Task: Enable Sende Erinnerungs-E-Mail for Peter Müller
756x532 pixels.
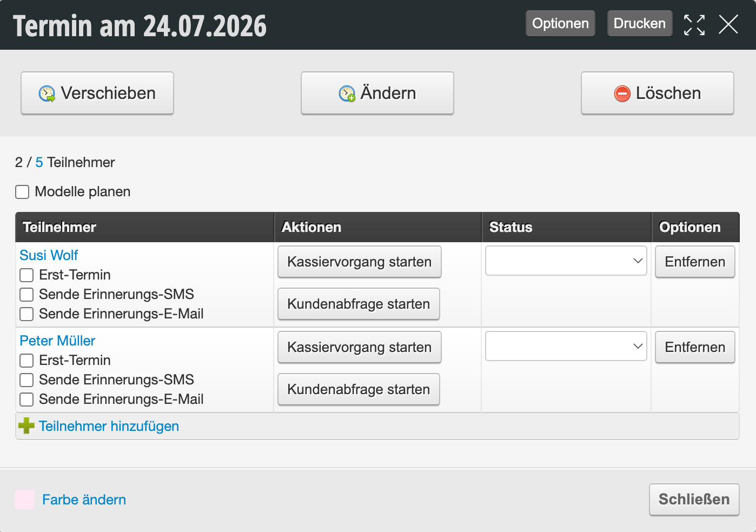Action: coord(26,400)
